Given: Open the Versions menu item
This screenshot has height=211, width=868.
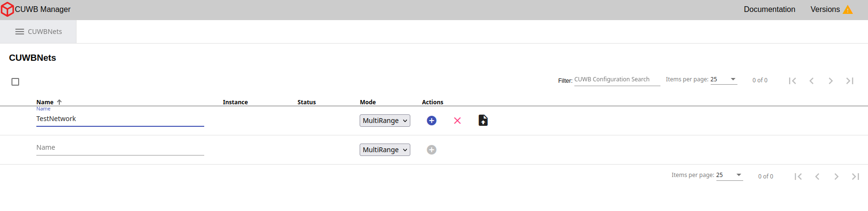Looking at the screenshot, I should pyautogui.click(x=825, y=10).
